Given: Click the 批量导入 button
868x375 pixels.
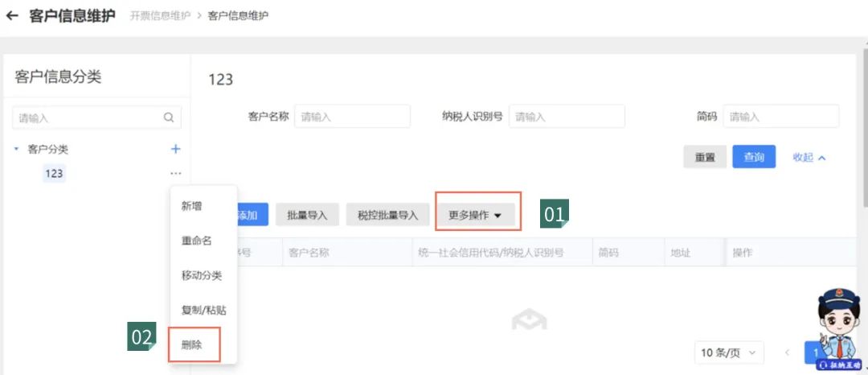Looking at the screenshot, I should (x=307, y=215).
